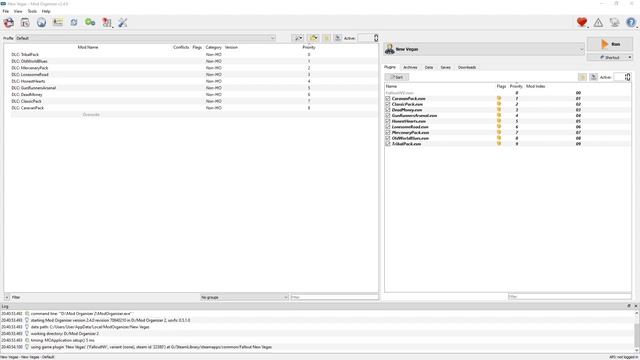Click the flag icon for TribalPack.esm
This screenshot has height=360, width=640.
pos(499,144)
